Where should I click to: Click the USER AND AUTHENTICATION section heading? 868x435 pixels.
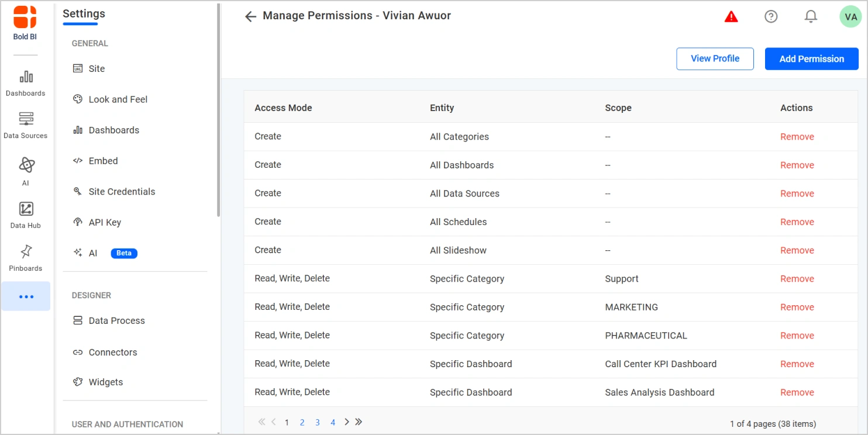pos(128,424)
